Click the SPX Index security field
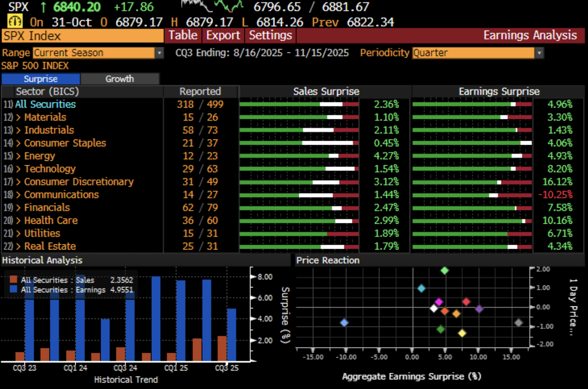Image resolution: width=588 pixels, height=389 pixels. coord(82,35)
